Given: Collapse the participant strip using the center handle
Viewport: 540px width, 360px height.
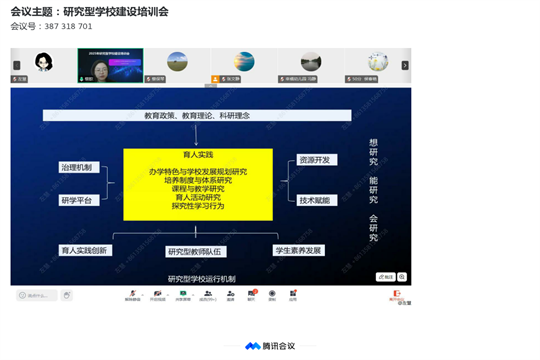Looking at the screenshot, I should [x=211, y=86].
